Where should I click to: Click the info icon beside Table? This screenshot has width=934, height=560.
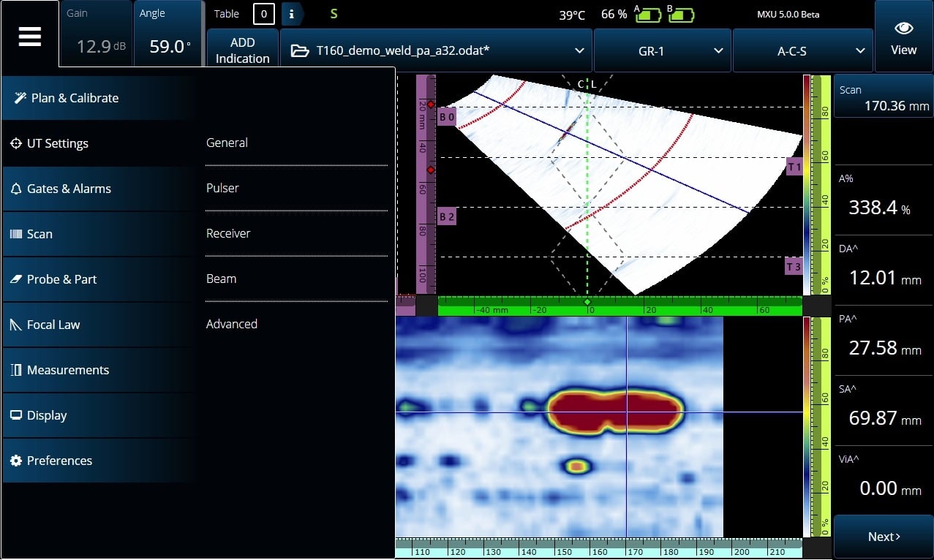click(x=292, y=14)
